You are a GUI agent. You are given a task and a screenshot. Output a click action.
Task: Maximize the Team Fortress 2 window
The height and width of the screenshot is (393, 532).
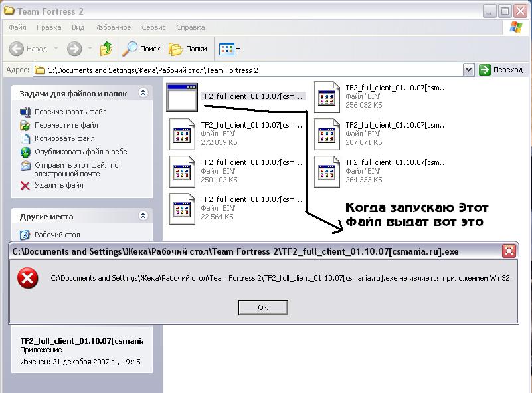point(505,11)
